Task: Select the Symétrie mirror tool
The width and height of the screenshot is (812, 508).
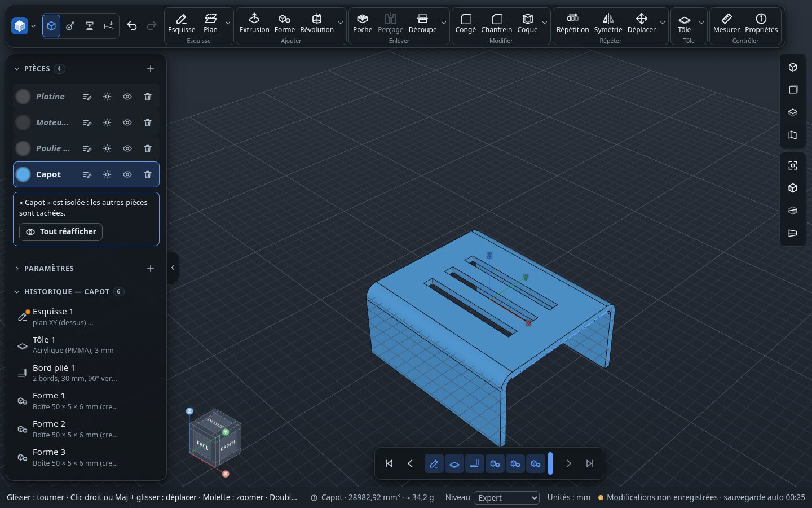Action: (608, 23)
